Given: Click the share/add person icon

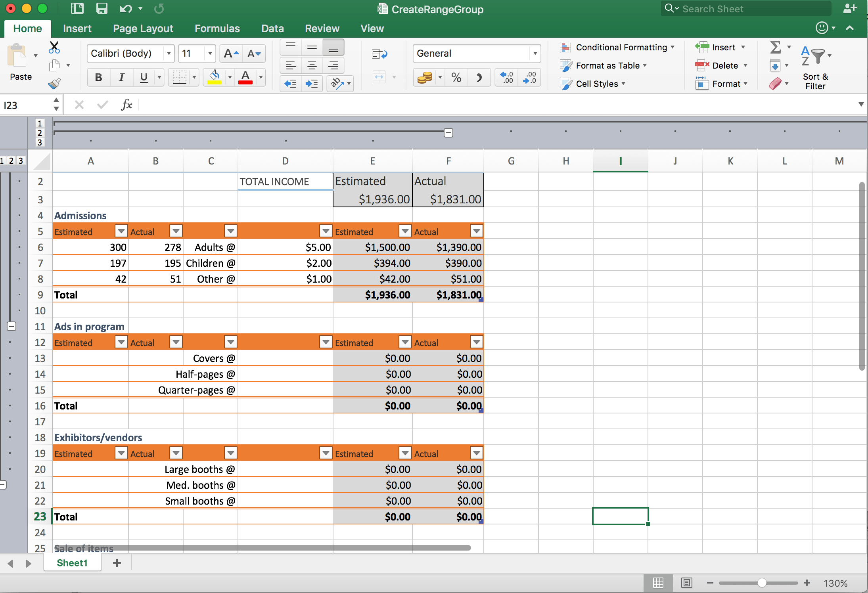Looking at the screenshot, I should [x=850, y=8].
